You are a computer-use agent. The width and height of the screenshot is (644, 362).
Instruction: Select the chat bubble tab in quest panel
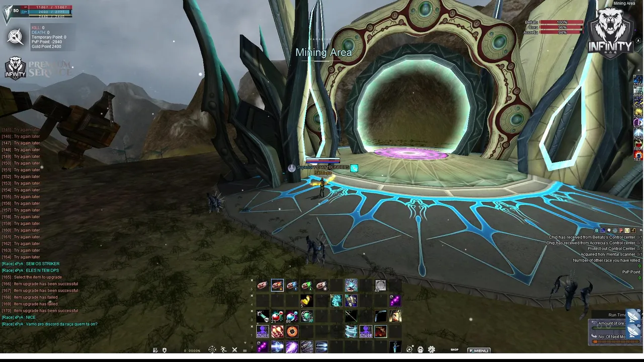[x=609, y=230]
